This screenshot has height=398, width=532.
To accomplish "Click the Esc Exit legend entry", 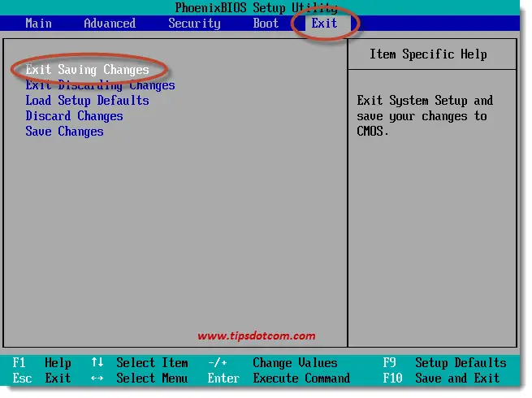I will point(41,378).
